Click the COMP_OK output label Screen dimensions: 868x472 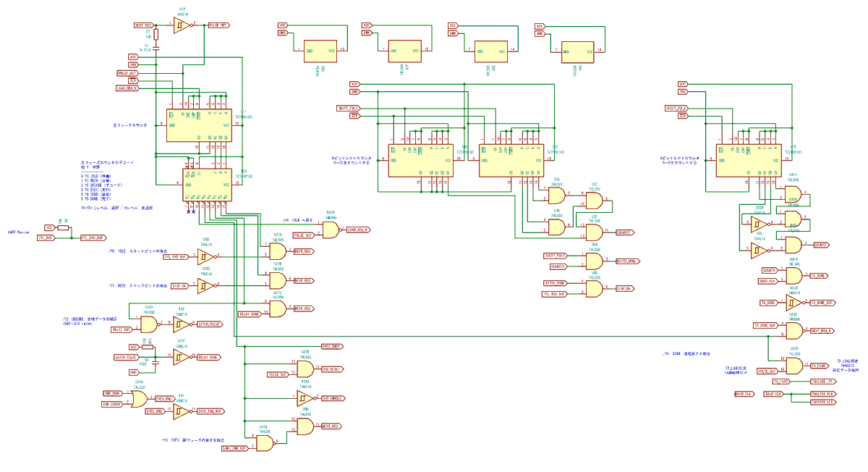point(624,288)
